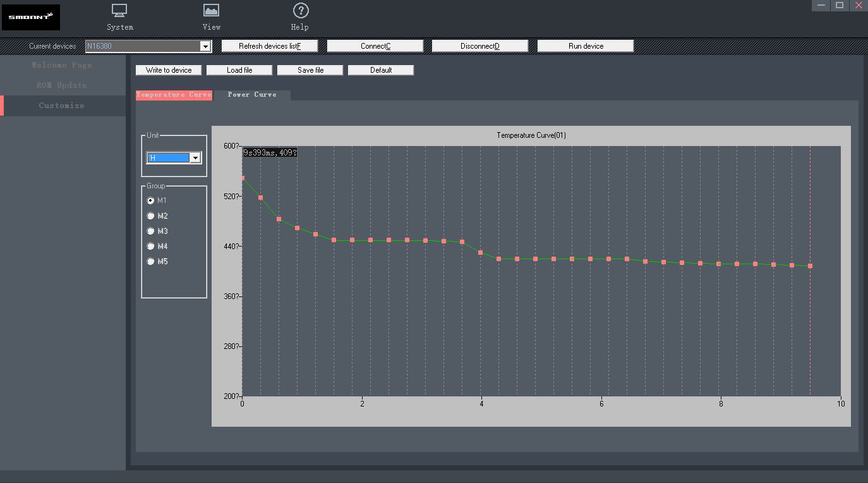
Task: Choose the M4 group option
Action: [x=150, y=246]
